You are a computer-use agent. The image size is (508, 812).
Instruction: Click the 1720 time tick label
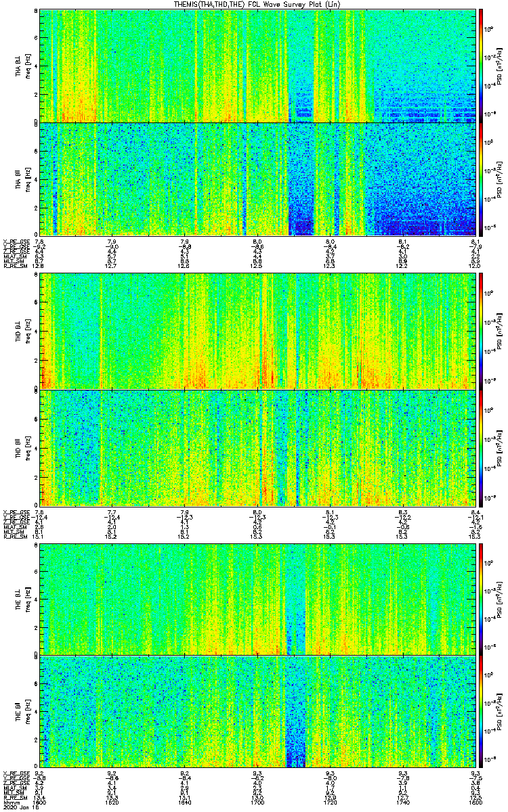(330, 802)
